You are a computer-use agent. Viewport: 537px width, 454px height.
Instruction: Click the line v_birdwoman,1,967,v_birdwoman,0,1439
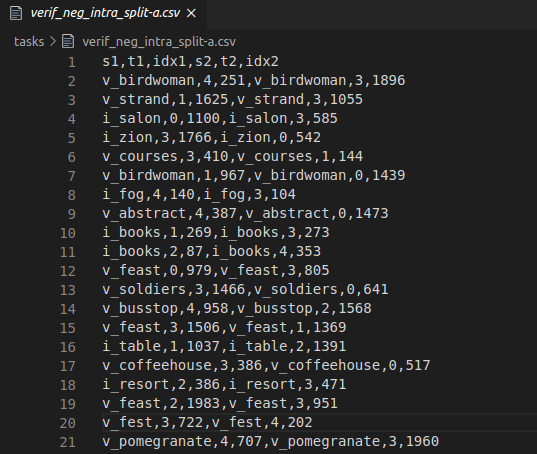pos(254,176)
